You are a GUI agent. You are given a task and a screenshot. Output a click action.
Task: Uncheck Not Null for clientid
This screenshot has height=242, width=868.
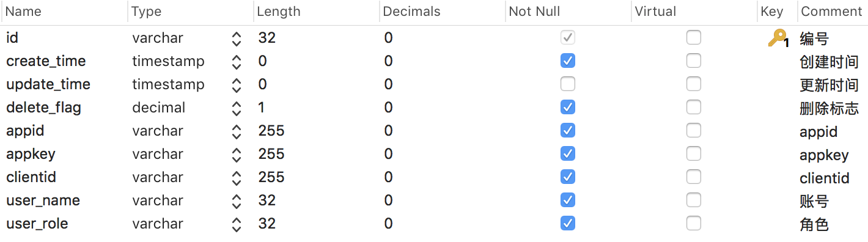(x=568, y=177)
